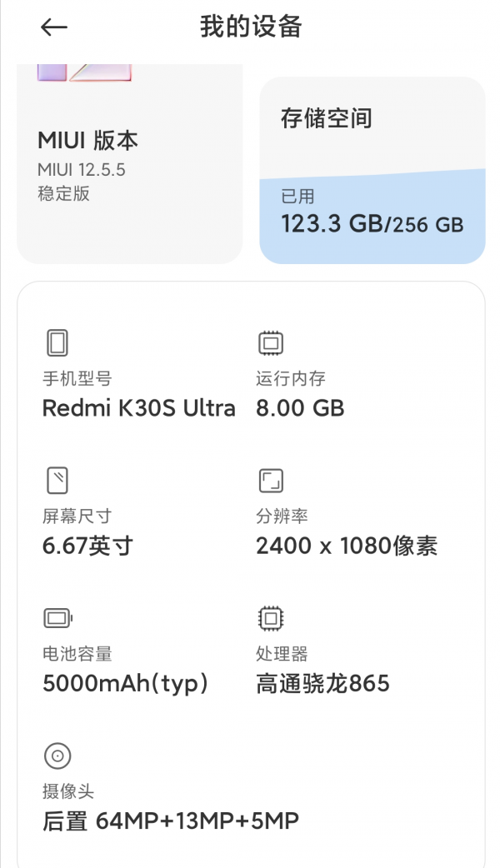Tap the phone model device icon
Image resolution: width=500 pixels, height=868 pixels.
click(57, 342)
